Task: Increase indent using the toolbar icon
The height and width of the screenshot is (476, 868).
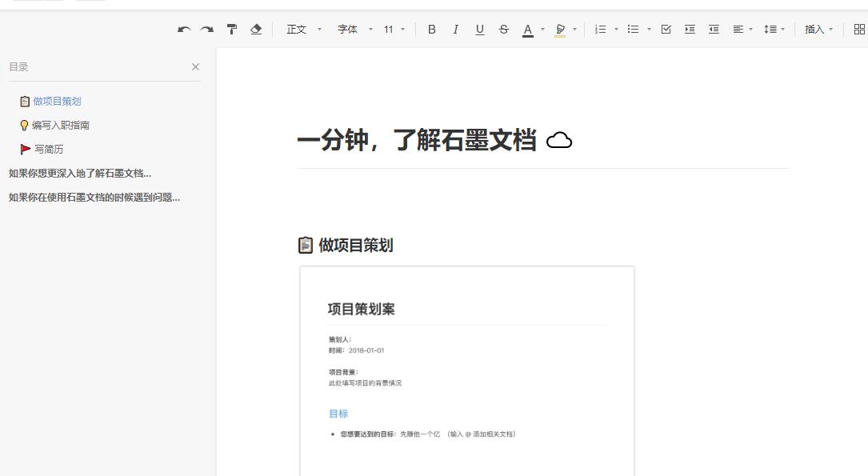Action: [690, 30]
